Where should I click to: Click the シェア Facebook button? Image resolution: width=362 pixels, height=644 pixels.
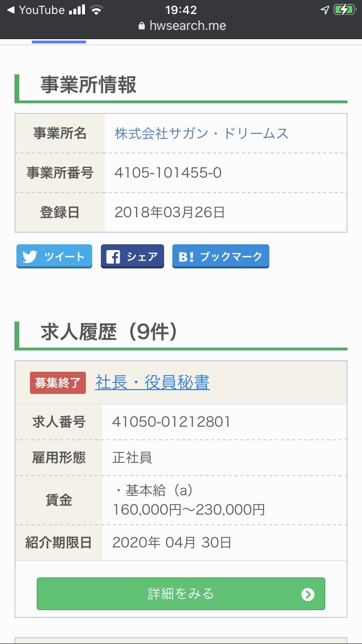click(132, 256)
